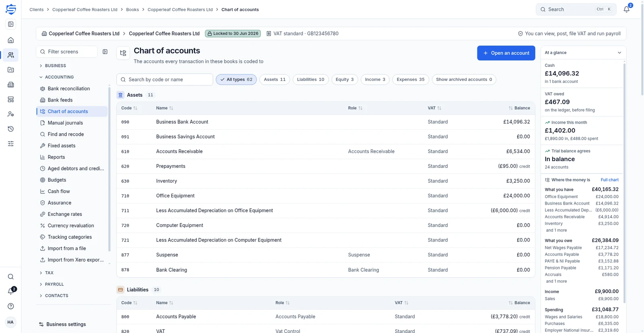Sort liabilities table by Role column
This screenshot has height=333, width=644.
(283, 303)
